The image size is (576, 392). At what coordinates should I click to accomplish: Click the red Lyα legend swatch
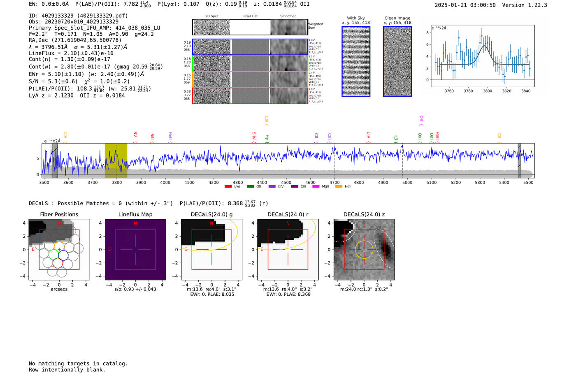228,187
